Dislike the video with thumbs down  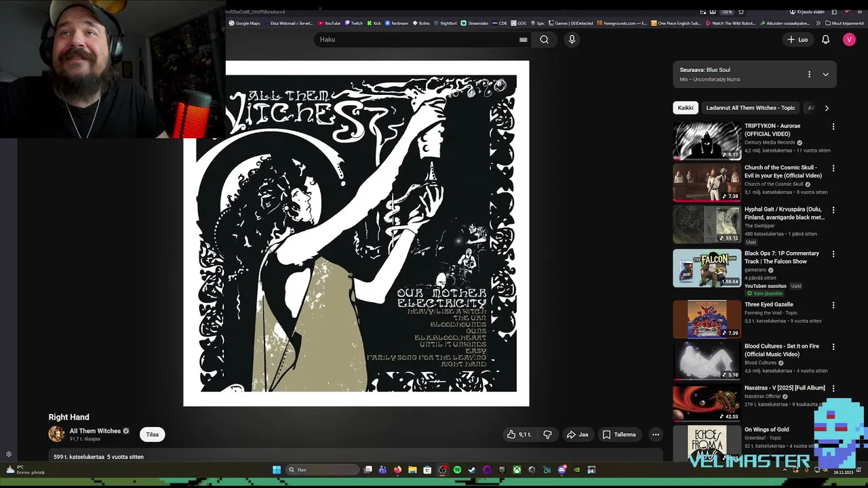coord(547,434)
